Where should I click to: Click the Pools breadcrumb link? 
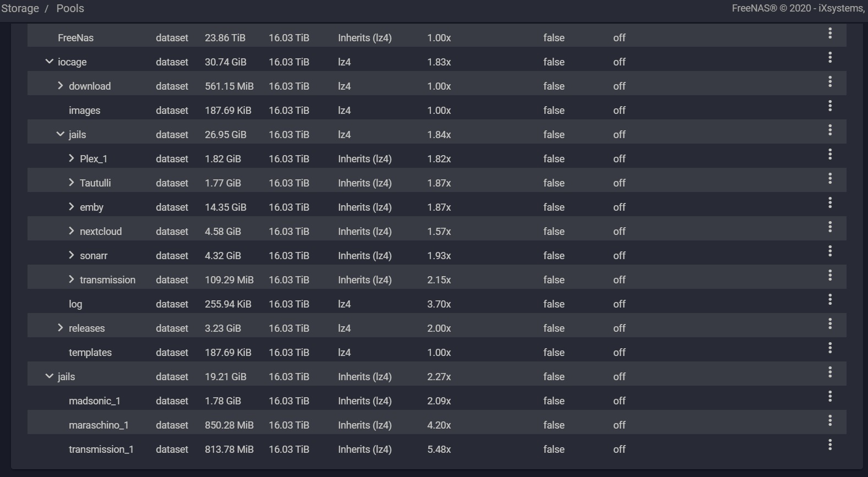(70, 9)
